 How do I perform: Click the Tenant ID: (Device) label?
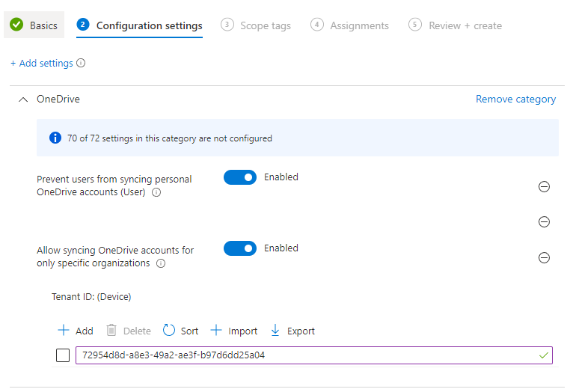(91, 297)
